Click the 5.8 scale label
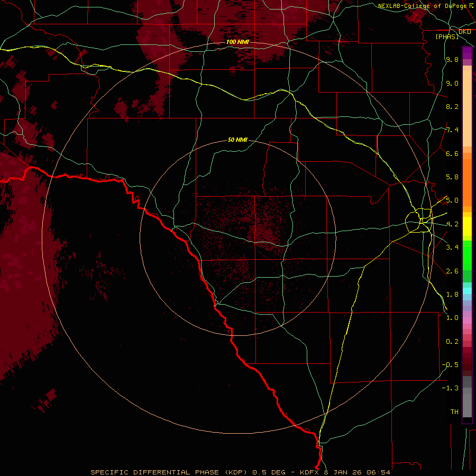The width and height of the screenshot is (476, 476). 452,177
